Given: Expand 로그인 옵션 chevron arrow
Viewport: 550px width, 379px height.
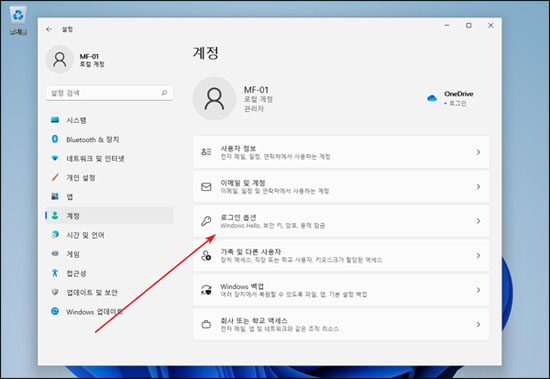Looking at the screenshot, I should pos(478,221).
